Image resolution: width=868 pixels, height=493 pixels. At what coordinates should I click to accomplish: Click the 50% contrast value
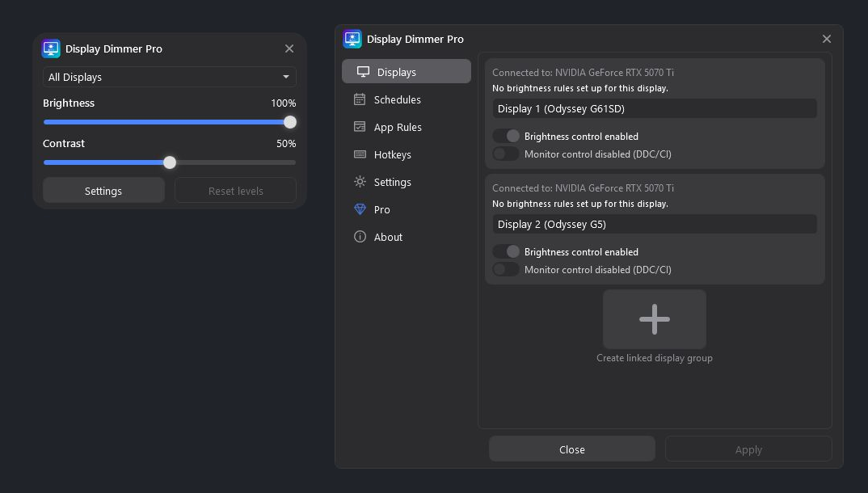286,143
